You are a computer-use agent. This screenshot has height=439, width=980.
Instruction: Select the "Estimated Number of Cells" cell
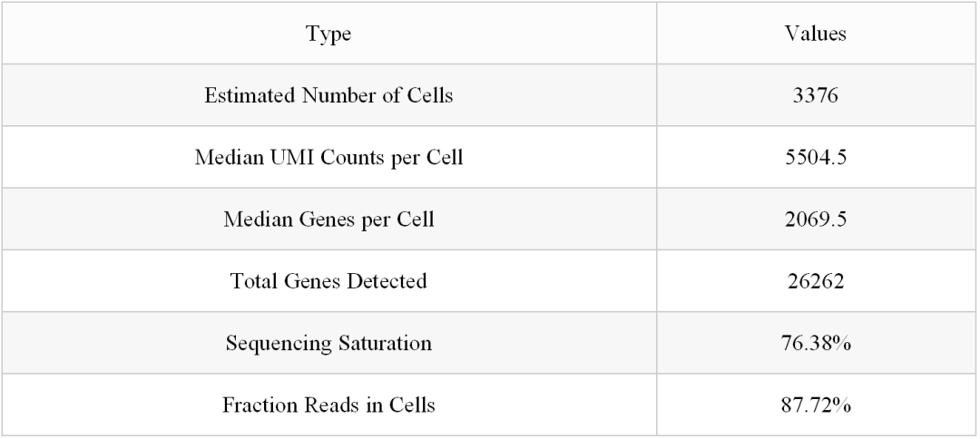[x=328, y=95]
